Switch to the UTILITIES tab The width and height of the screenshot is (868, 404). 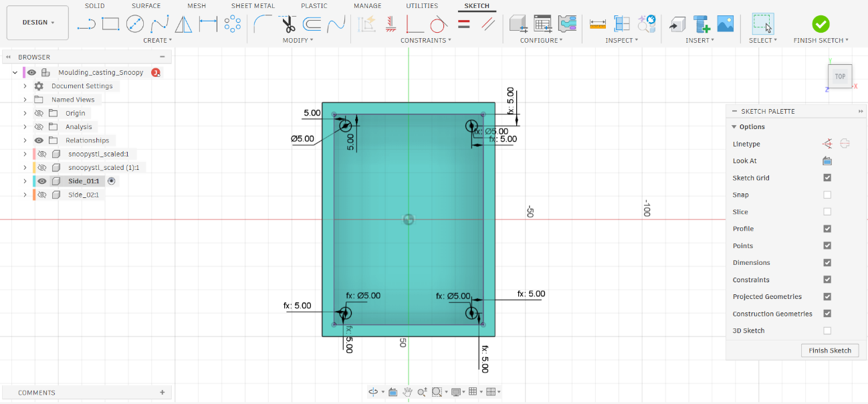point(423,6)
